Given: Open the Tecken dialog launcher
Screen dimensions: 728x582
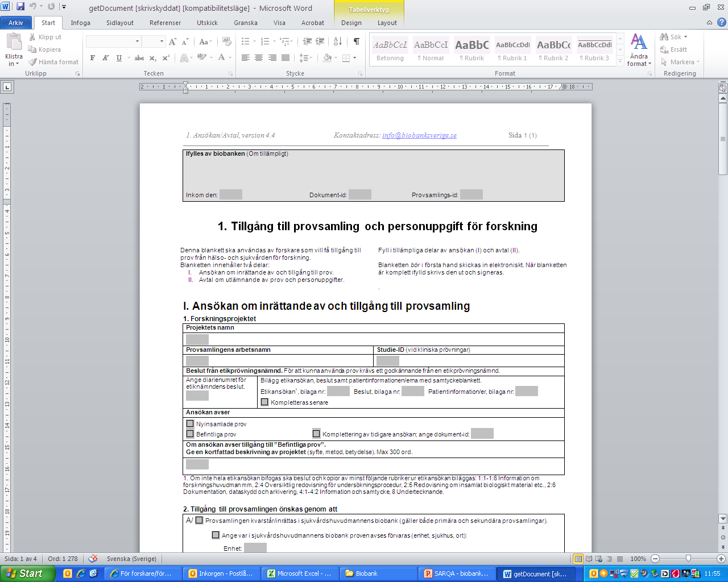Looking at the screenshot, I should pos(230,74).
